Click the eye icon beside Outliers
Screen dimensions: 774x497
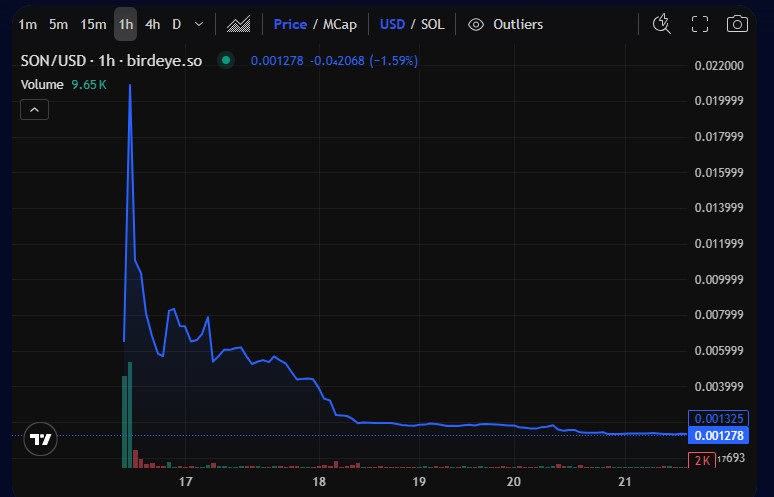click(476, 24)
